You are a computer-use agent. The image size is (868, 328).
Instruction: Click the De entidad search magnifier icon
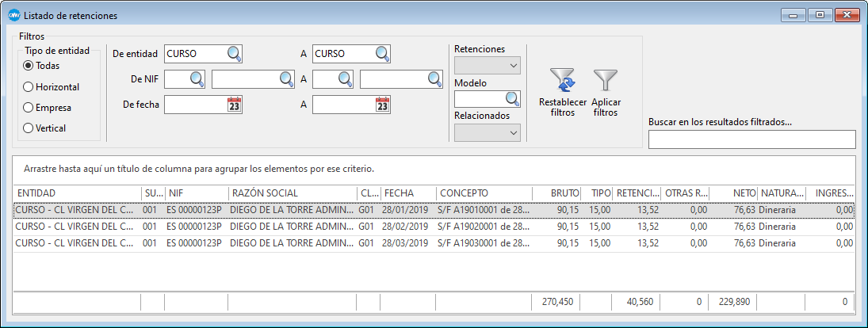tap(234, 54)
